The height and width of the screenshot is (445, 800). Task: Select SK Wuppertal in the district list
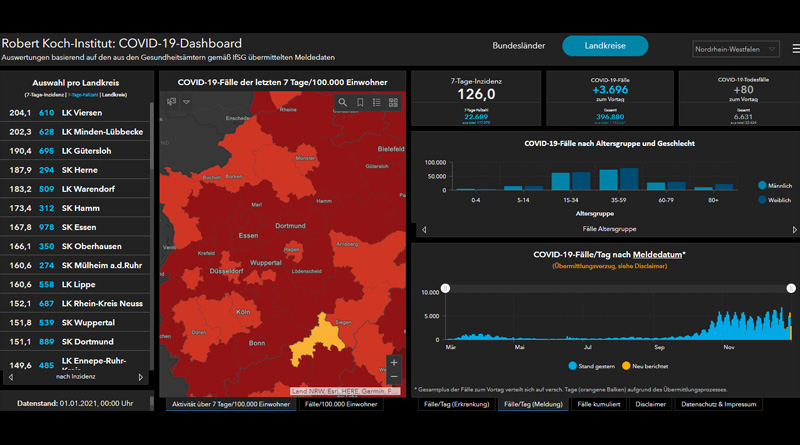[75, 323]
